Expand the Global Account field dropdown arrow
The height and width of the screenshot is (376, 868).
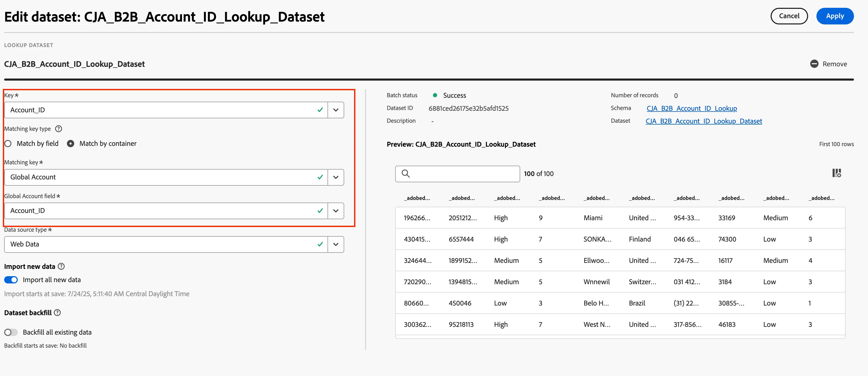[336, 211]
